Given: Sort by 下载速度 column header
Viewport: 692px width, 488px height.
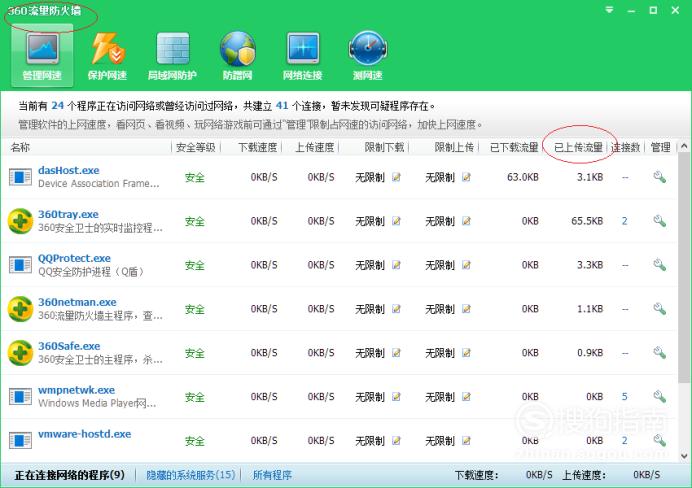Looking at the screenshot, I should tap(257, 147).
